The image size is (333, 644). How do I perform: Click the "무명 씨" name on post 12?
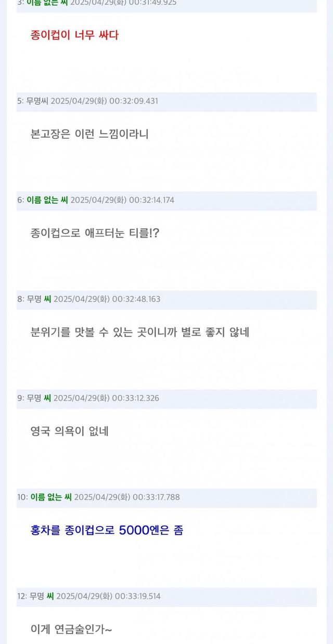click(42, 596)
